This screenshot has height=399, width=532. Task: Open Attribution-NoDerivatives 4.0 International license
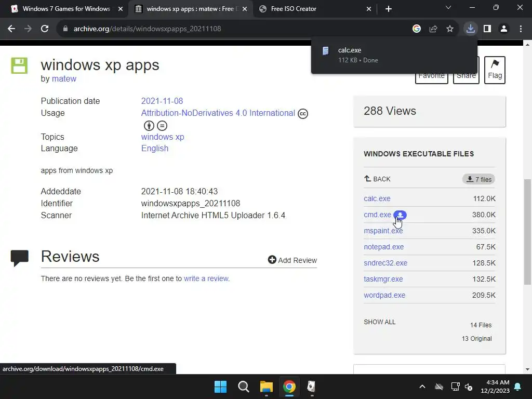click(x=218, y=113)
